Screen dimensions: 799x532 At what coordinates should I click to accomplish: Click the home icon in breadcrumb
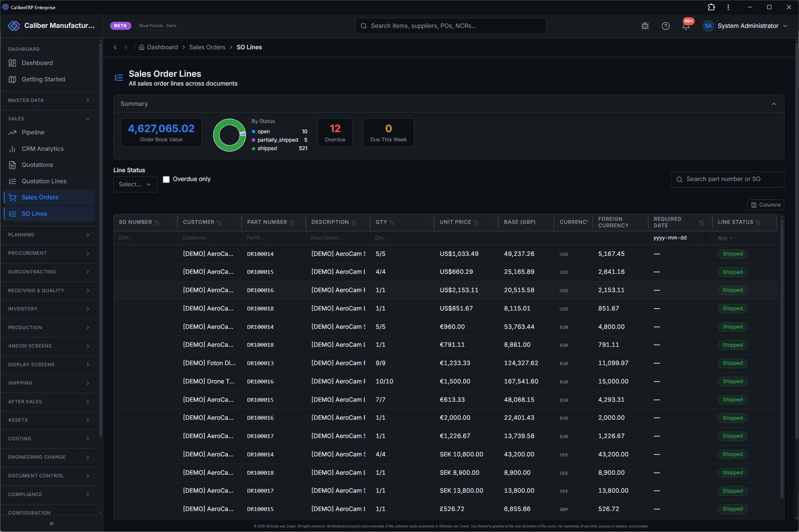point(141,47)
